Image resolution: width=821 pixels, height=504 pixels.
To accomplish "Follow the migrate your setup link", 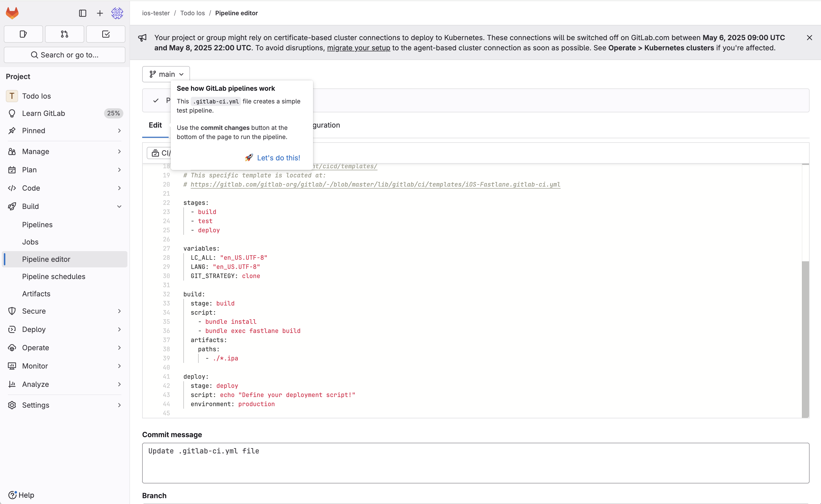I will (358, 48).
